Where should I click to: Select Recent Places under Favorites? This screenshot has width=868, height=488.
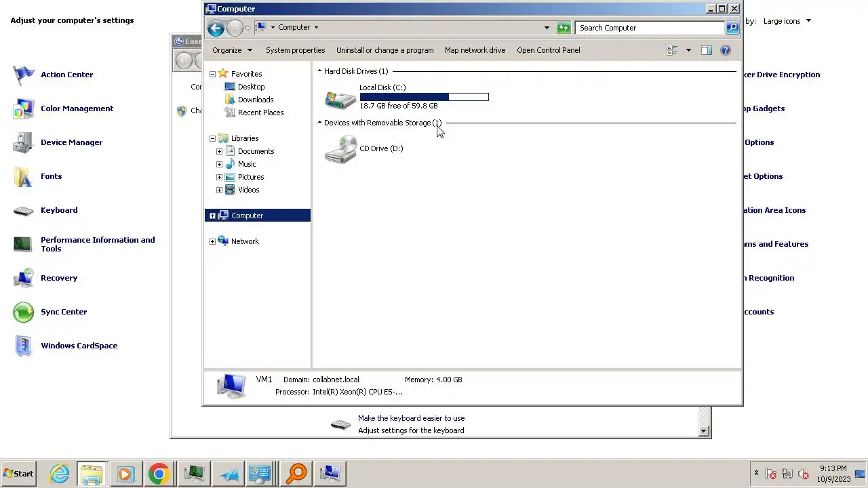click(x=260, y=113)
